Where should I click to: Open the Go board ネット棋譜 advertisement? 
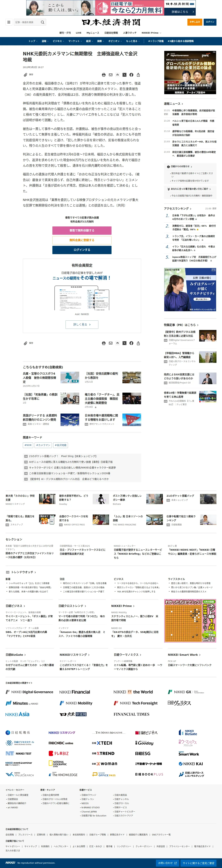tap(190, 621)
